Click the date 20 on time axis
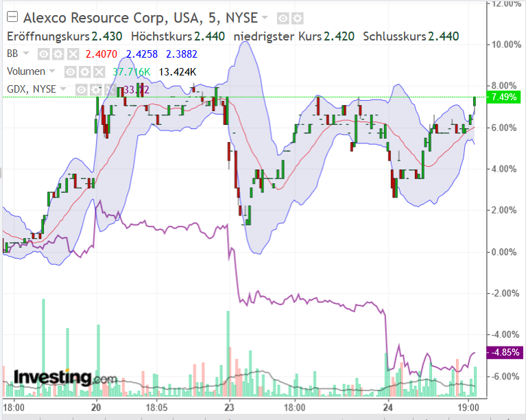 tap(96, 408)
